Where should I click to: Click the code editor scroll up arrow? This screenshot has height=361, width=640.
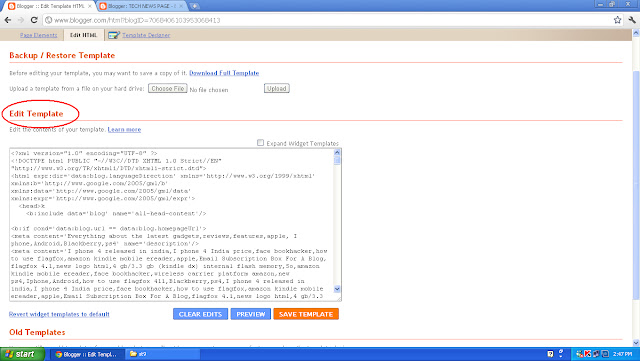point(337,152)
